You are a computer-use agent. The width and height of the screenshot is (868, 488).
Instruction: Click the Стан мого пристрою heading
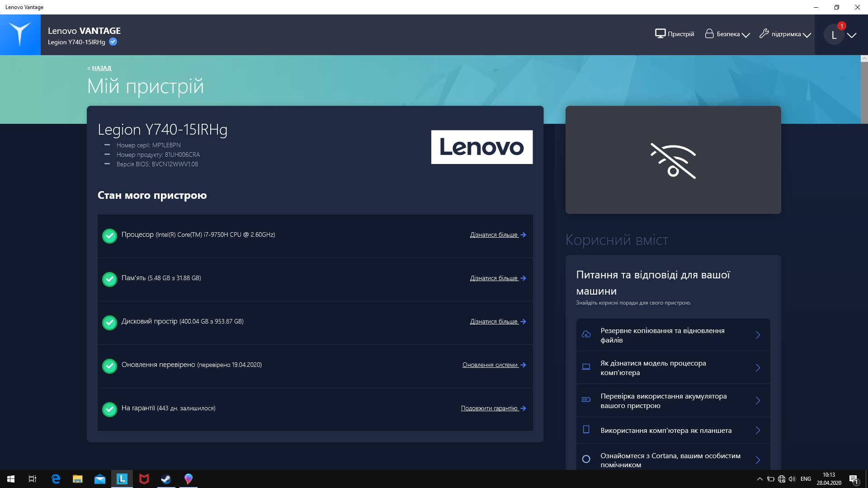click(x=152, y=195)
